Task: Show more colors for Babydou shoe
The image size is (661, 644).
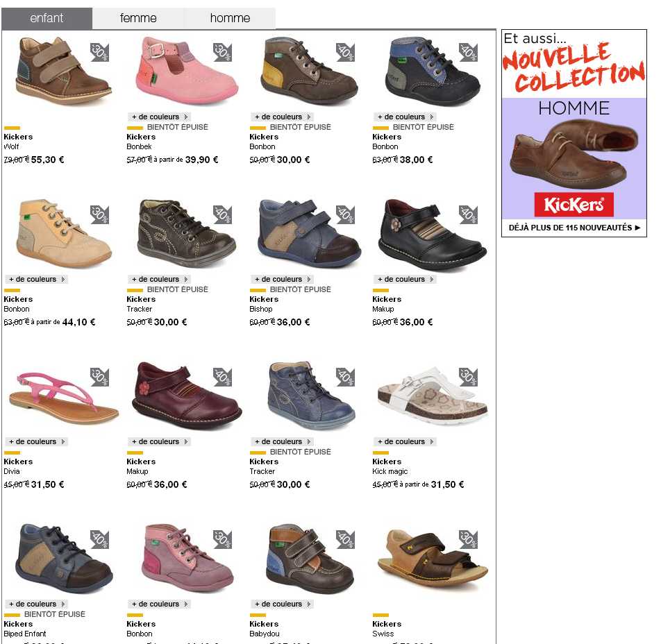Action: click(x=283, y=604)
